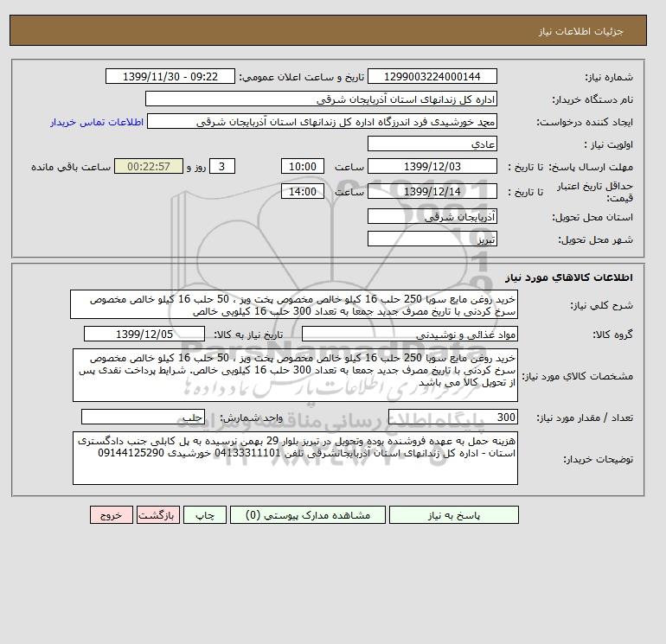This screenshot has width=666, height=644.
Task: Click the پاسخ به نیاز button
Action: [453, 514]
